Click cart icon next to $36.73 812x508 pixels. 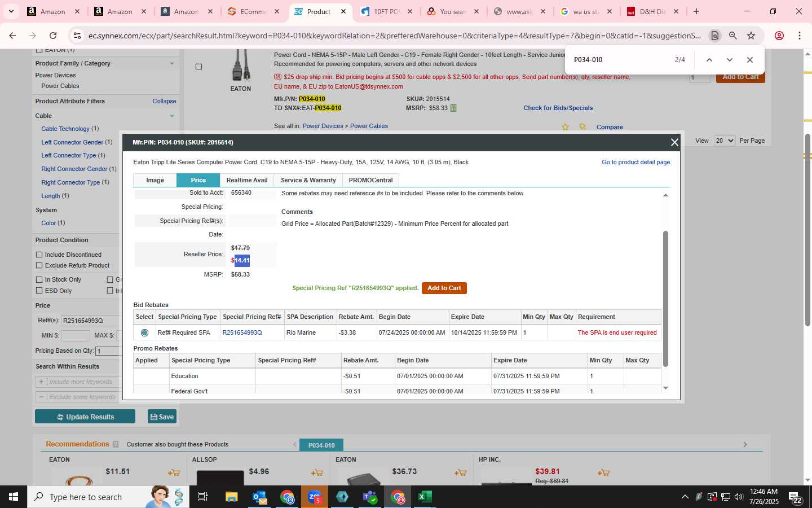[460, 472]
